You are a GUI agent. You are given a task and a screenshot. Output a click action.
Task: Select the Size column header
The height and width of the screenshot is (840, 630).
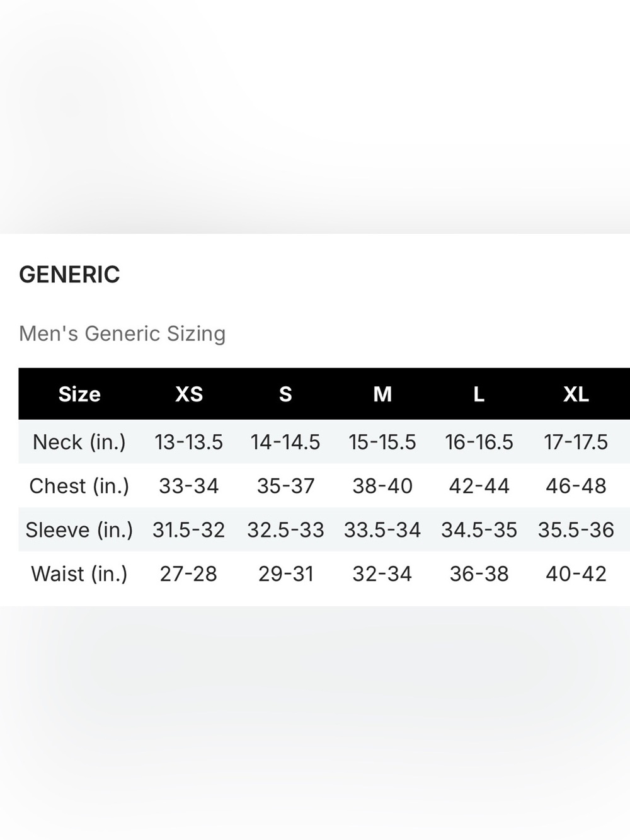pos(79,394)
